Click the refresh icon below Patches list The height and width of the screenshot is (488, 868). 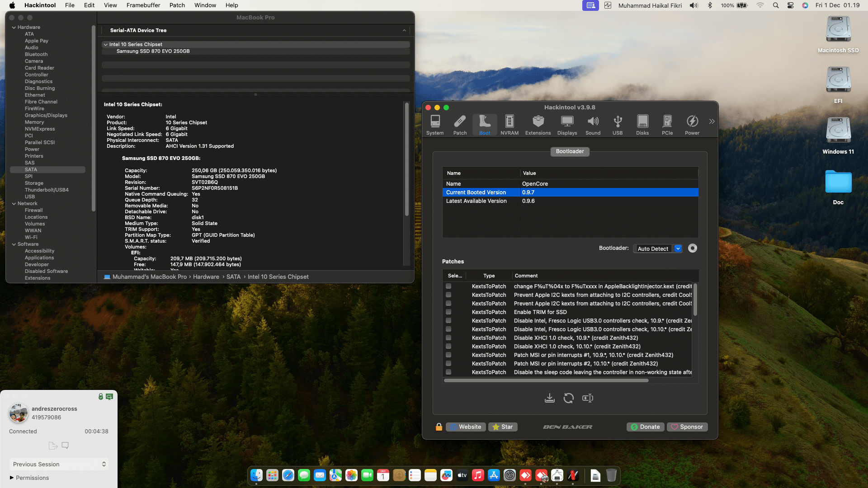[568, 398]
